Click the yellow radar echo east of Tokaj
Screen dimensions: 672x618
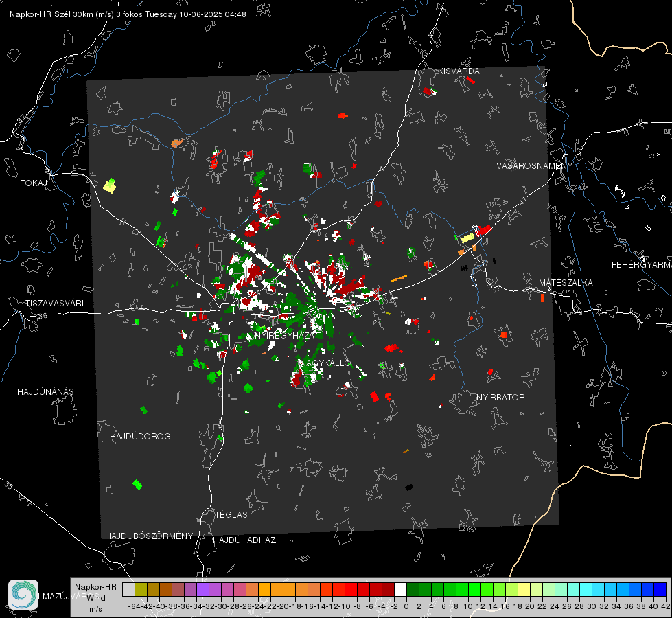tap(110, 185)
